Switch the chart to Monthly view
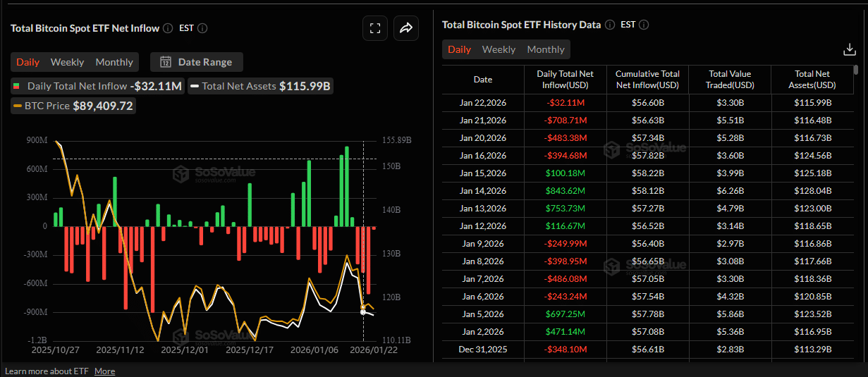The height and width of the screenshot is (377, 868). pyautogui.click(x=114, y=62)
